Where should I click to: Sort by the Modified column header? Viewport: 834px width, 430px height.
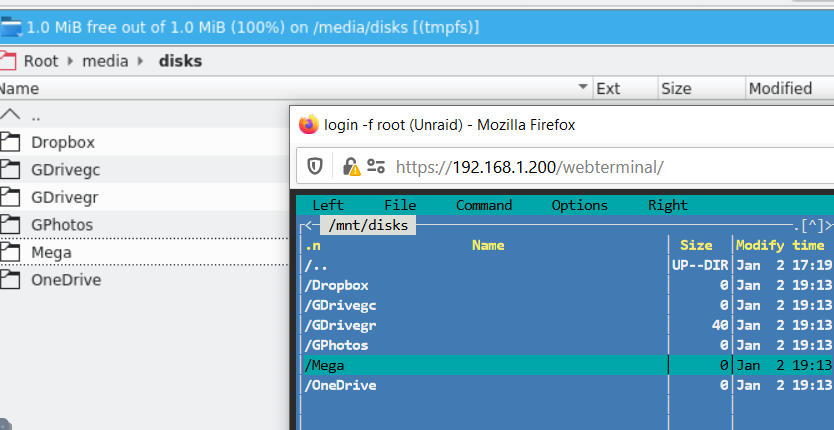click(x=780, y=88)
